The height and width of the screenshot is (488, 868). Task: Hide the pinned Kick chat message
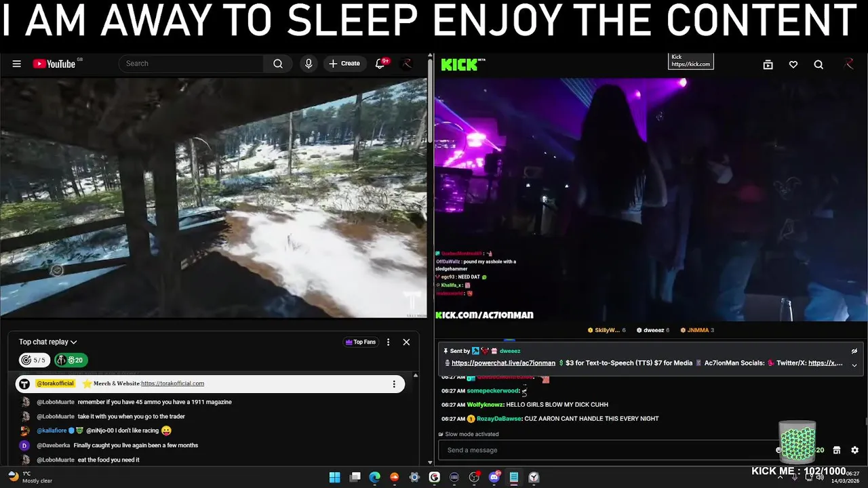[854, 352]
